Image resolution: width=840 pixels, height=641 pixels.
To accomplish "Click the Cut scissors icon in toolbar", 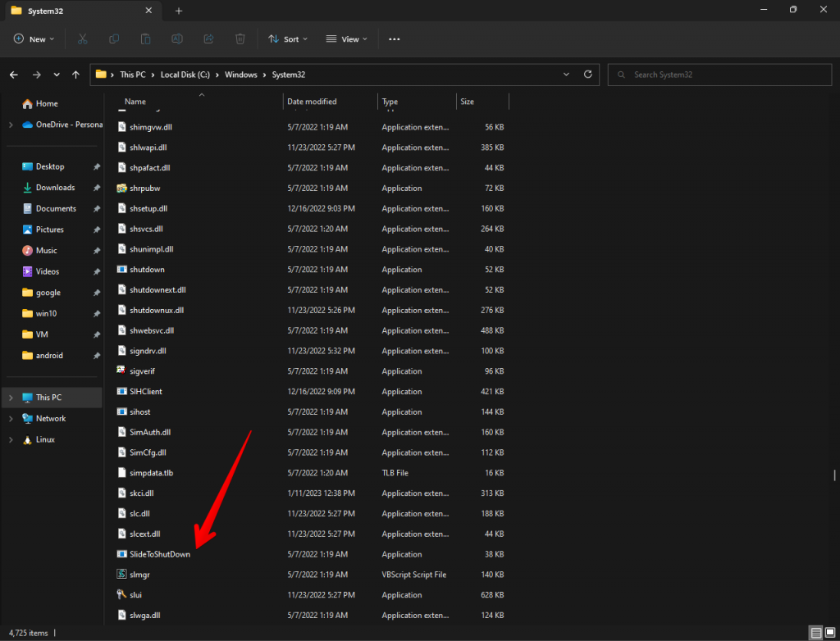I will pos(82,39).
